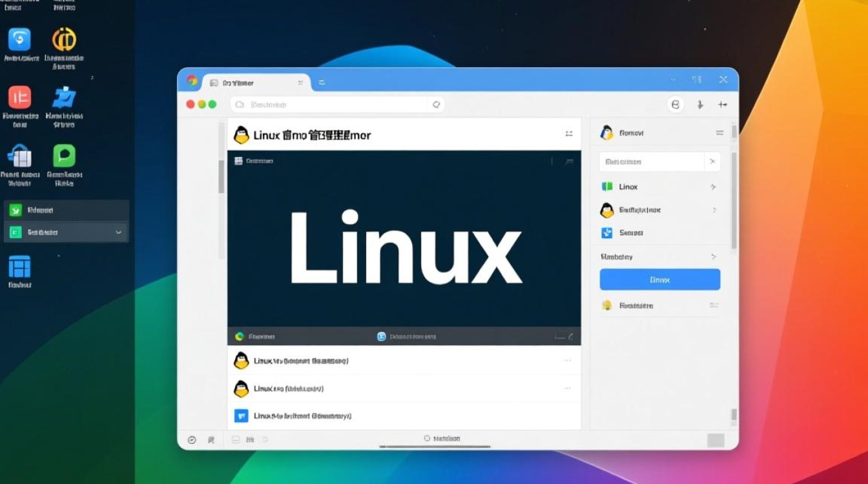
Task: Click the penguin icon on the second Linux result
Action: [241, 388]
